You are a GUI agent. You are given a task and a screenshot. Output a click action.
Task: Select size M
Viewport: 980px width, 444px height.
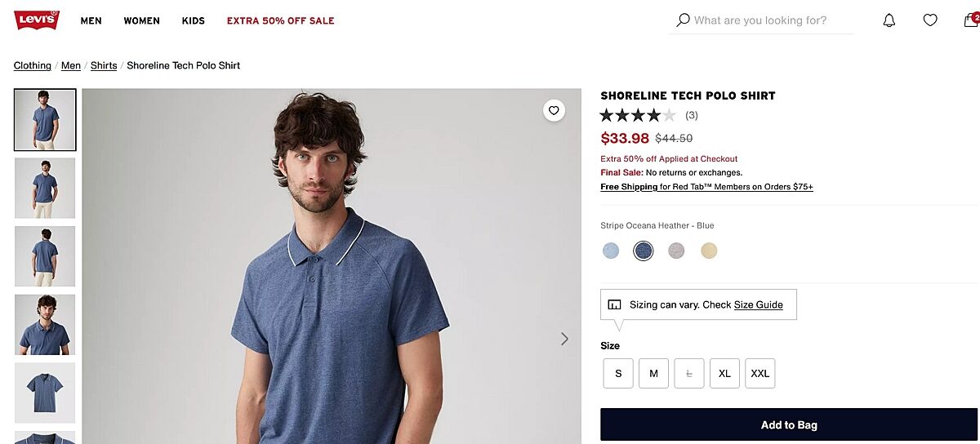[653, 374]
